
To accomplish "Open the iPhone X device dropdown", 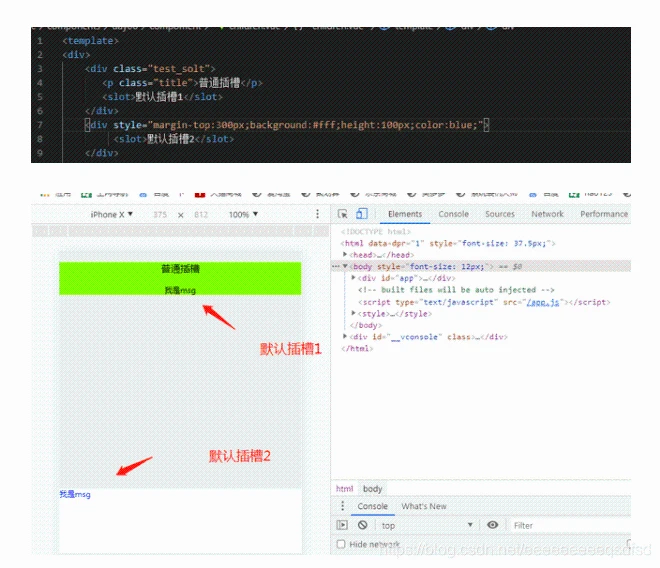I will click(x=112, y=214).
